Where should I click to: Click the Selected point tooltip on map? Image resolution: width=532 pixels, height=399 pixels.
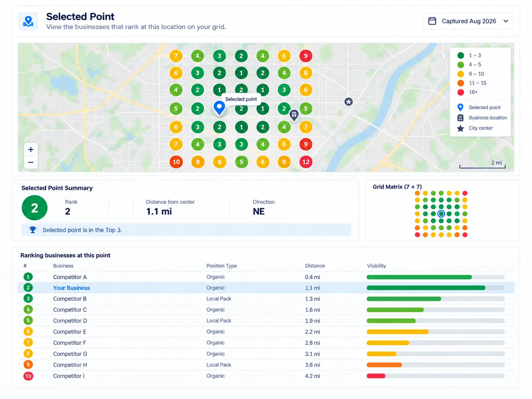pos(241,99)
